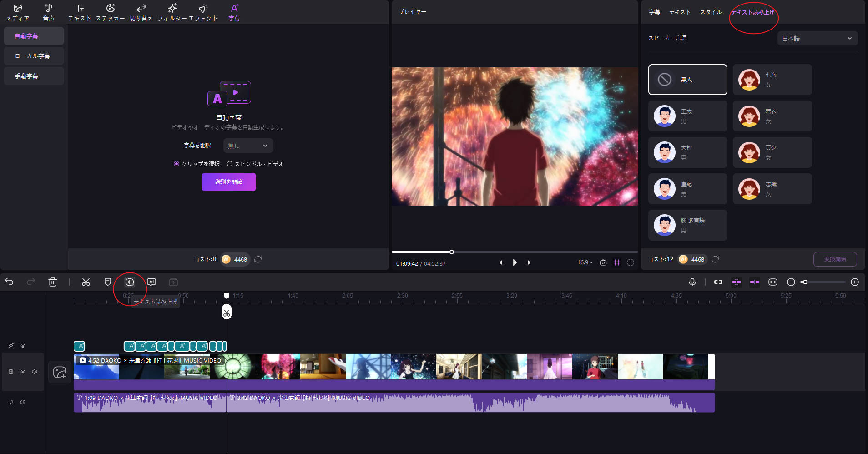
Task: Select ローカル字幕 in left sidebar
Action: click(x=33, y=56)
